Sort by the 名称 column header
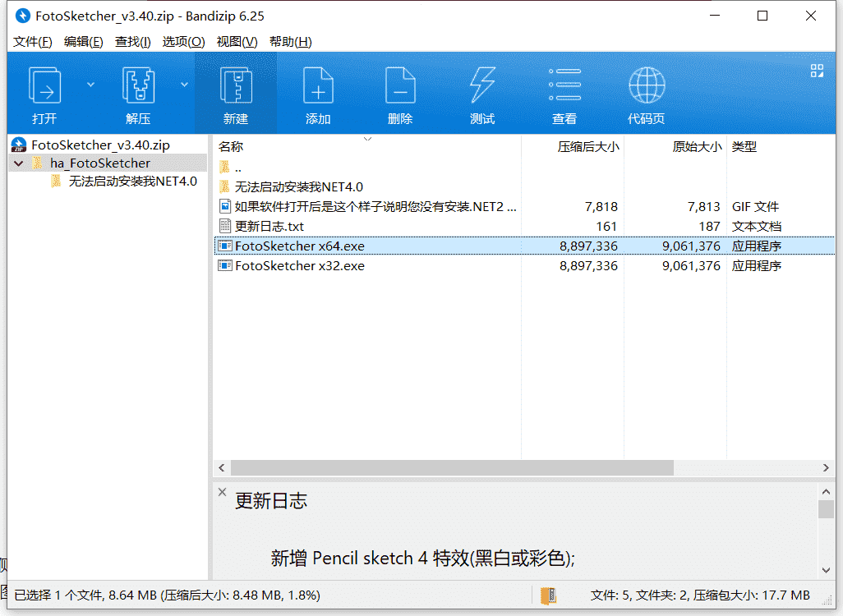The height and width of the screenshot is (616, 843). (231, 146)
